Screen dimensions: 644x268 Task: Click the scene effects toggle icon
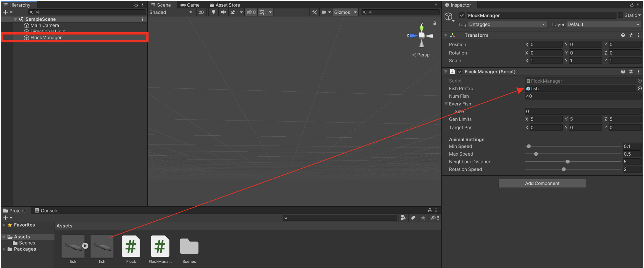point(233,12)
